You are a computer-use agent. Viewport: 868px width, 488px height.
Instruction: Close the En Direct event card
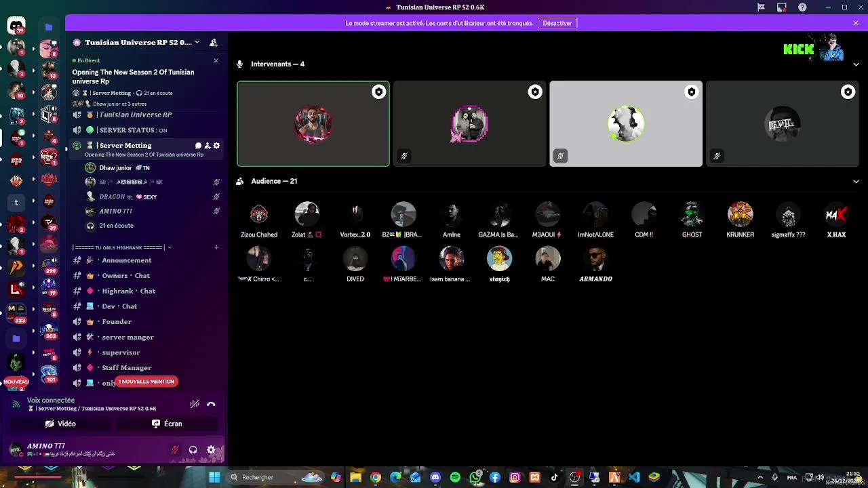pos(216,60)
